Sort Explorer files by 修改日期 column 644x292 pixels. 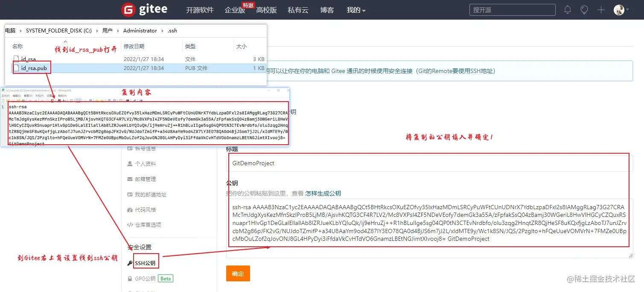click(134, 46)
